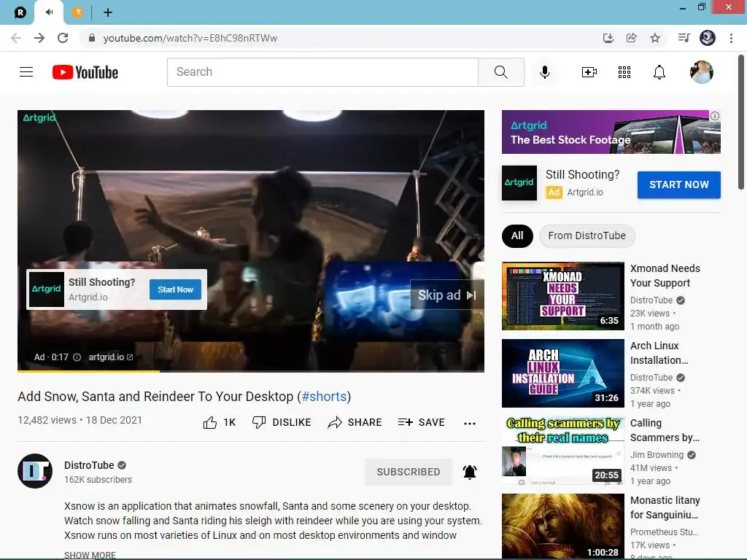This screenshot has height=560, width=747.
Task: Click the magnifier search button
Action: 501,72
